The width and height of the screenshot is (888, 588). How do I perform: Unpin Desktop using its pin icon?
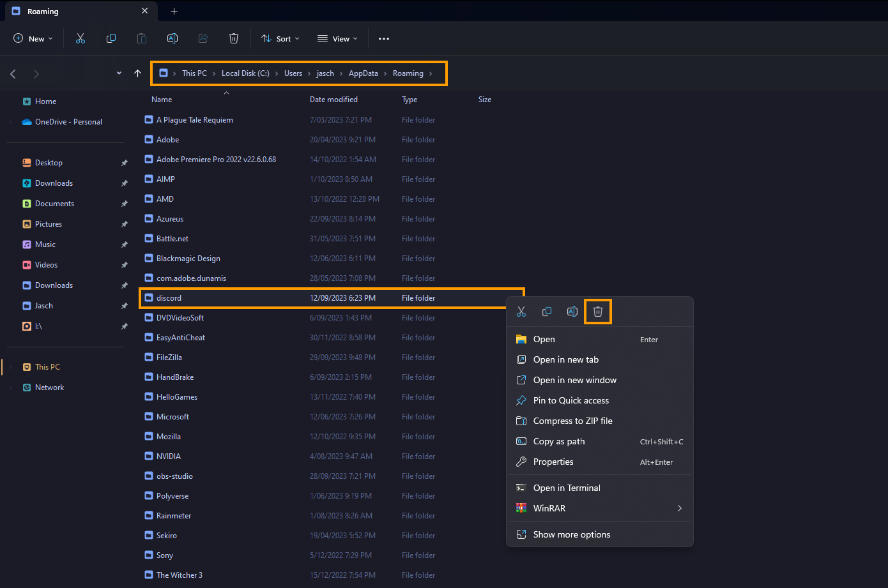point(124,163)
